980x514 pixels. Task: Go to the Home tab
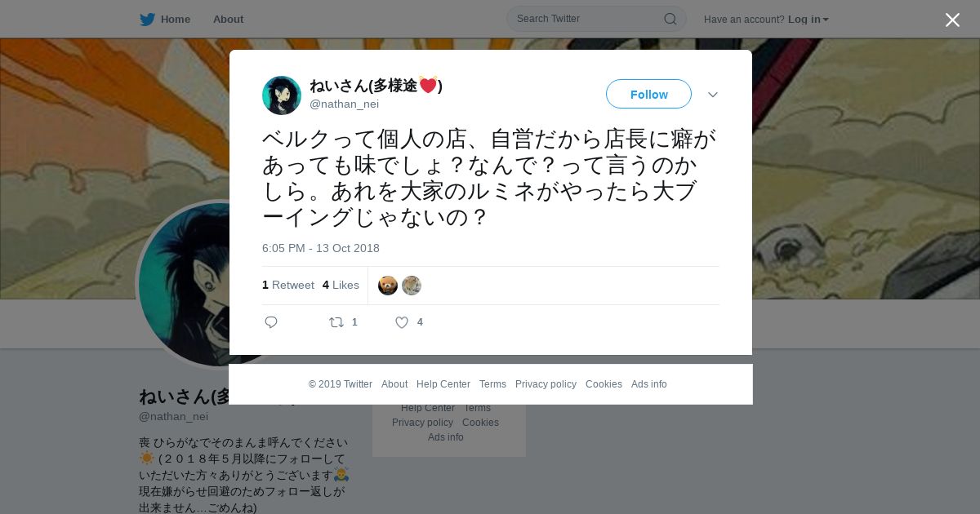pos(165,19)
